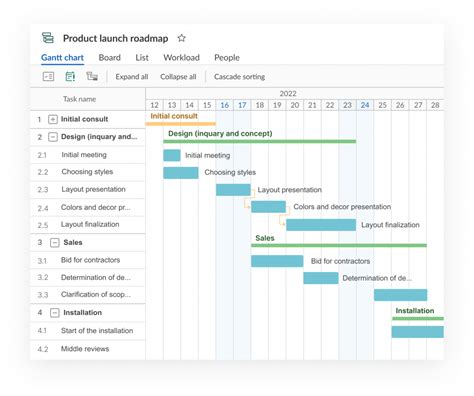Click day 24 in timeline header
Viewport: 474px width, 396px height.
click(365, 105)
